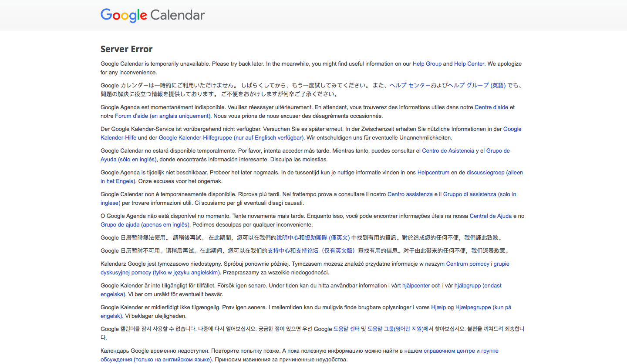The height and width of the screenshot is (364, 627).
Task: Open the Portuguese Central de Ajuda link
Action: pyautogui.click(x=491, y=216)
